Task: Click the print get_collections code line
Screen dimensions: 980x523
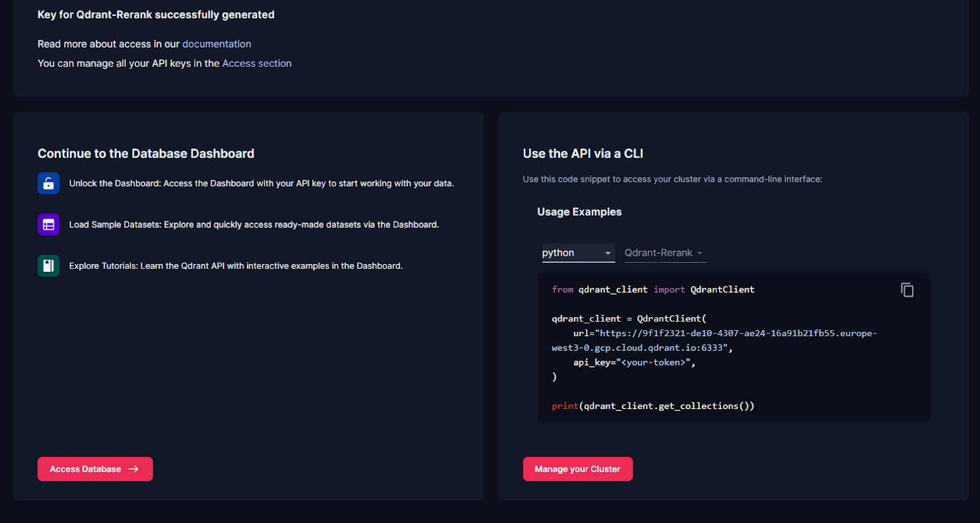Action: coord(653,406)
